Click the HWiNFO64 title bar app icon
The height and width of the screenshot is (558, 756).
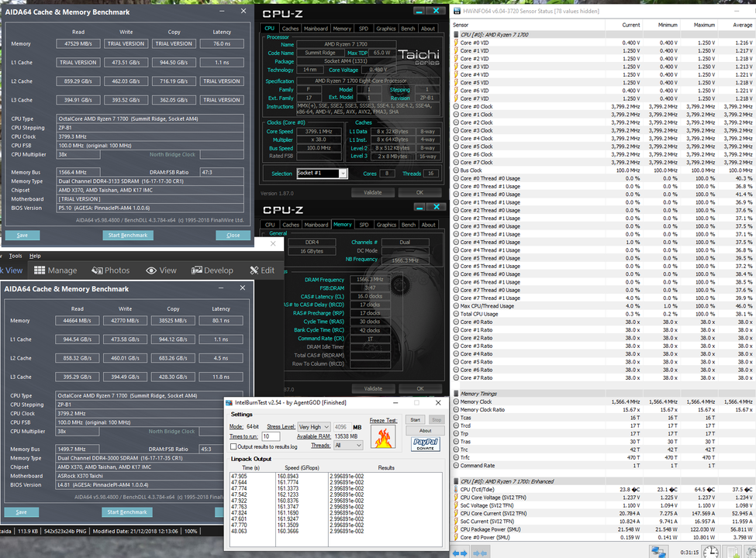457,11
